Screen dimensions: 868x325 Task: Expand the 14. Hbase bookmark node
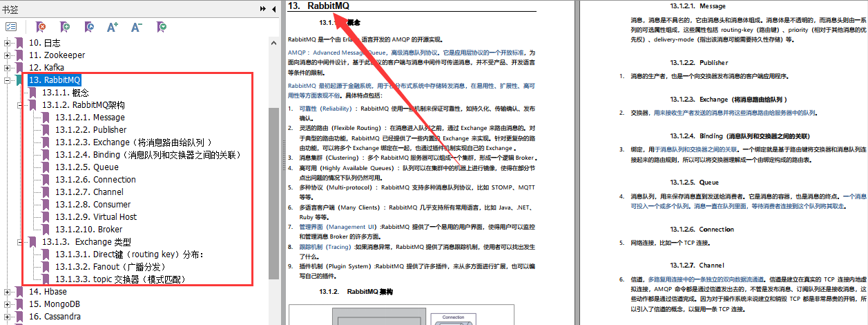[8, 292]
